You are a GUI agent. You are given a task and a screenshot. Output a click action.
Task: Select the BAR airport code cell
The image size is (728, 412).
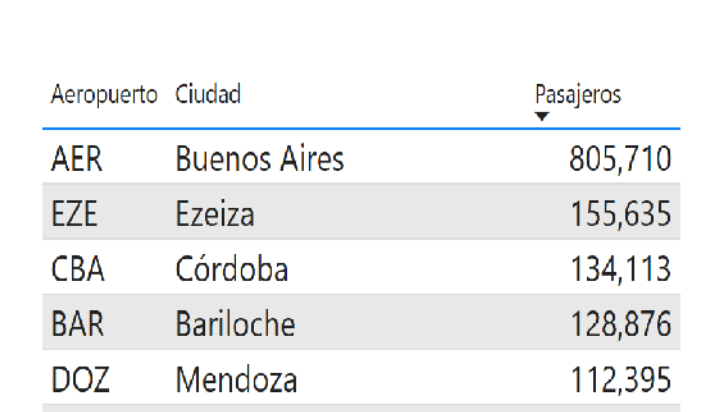tap(77, 324)
